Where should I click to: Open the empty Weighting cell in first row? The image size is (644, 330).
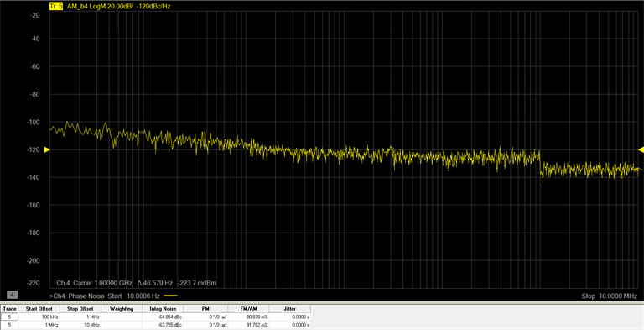(122, 317)
